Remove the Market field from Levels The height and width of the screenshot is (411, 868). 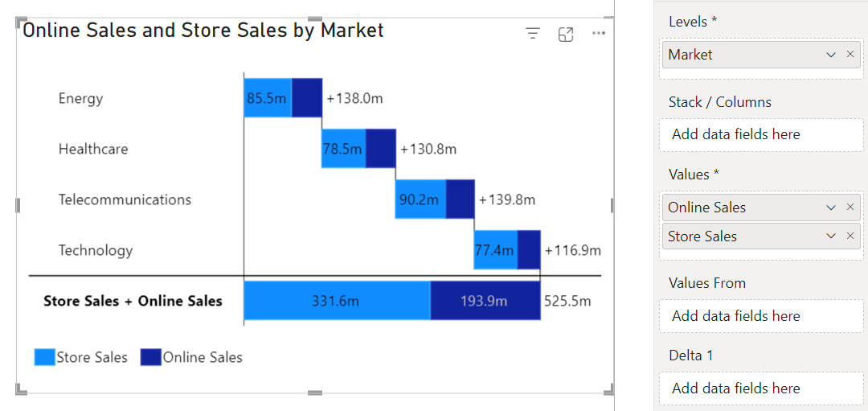850,55
